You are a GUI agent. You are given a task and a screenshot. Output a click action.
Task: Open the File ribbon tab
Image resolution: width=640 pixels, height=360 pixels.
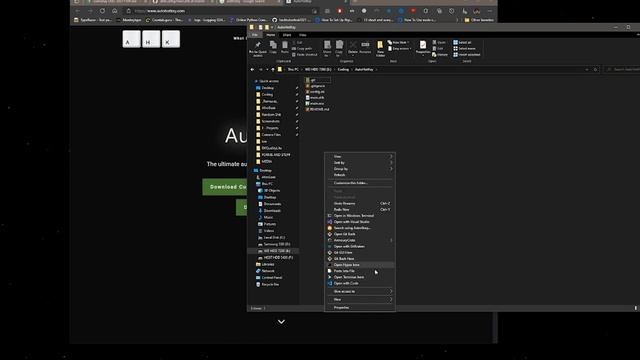point(255,35)
